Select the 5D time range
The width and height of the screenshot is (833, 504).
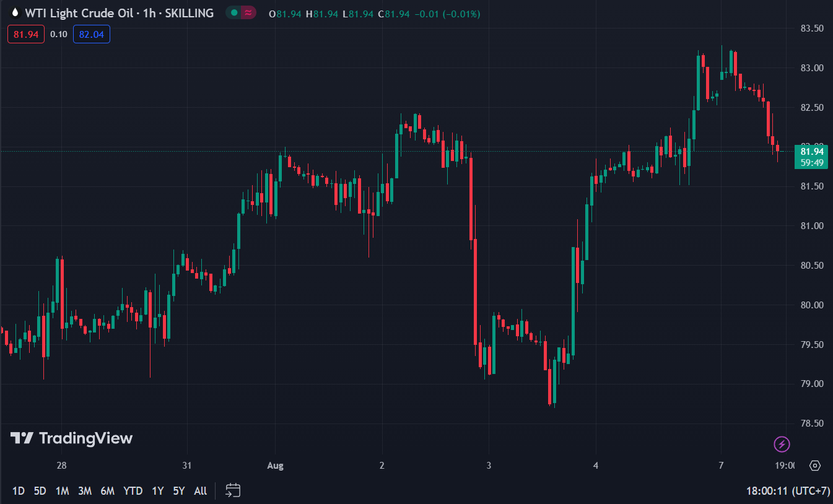40,491
